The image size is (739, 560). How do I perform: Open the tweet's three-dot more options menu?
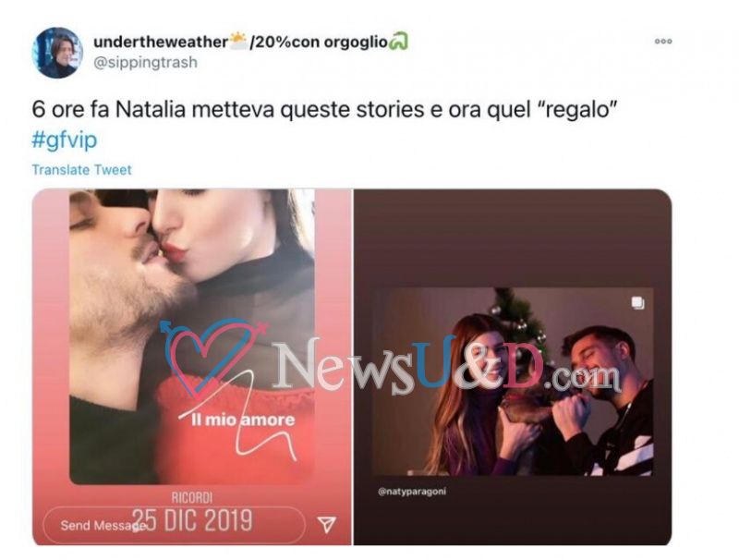(x=662, y=42)
